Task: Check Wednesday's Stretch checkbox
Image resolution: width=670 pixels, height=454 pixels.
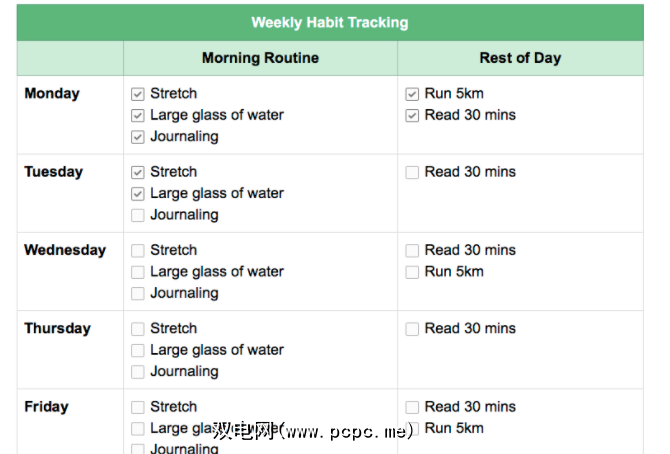Action: 138,250
